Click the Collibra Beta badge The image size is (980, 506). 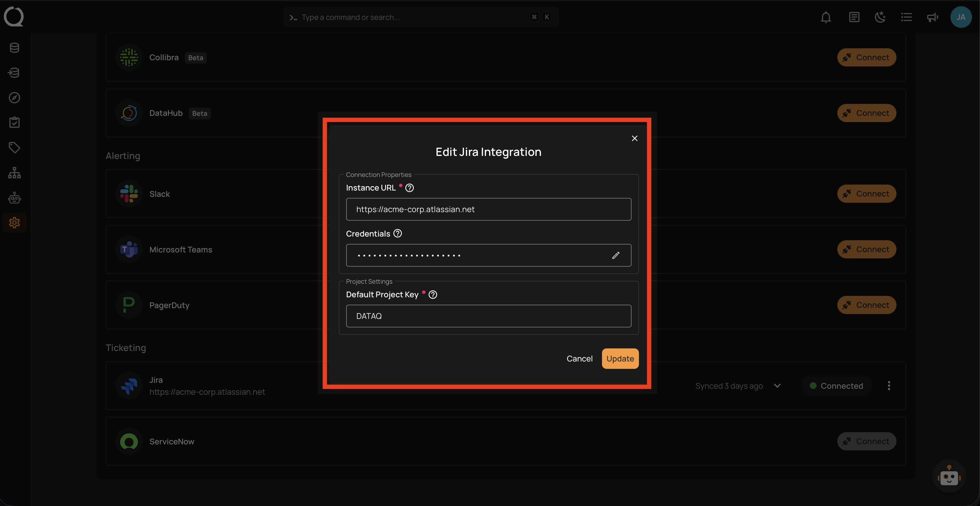pyautogui.click(x=196, y=58)
